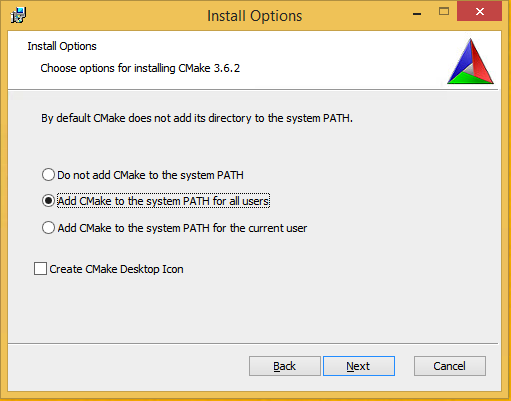The height and width of the screenshot is (401, 511).
Task: Click the 'Choose options for installing CMake 3.6.2' text
Action: 140,68
